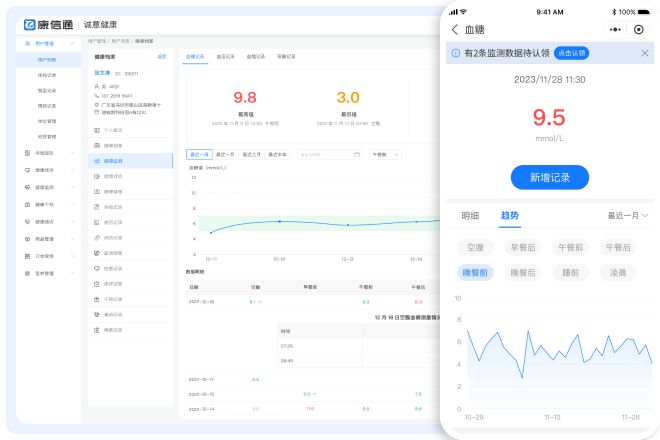The height and width of the screenshot is (440, 660).
Task: Select the 午餐前 filter chip on phone
Action: click(x=570, y=248)
